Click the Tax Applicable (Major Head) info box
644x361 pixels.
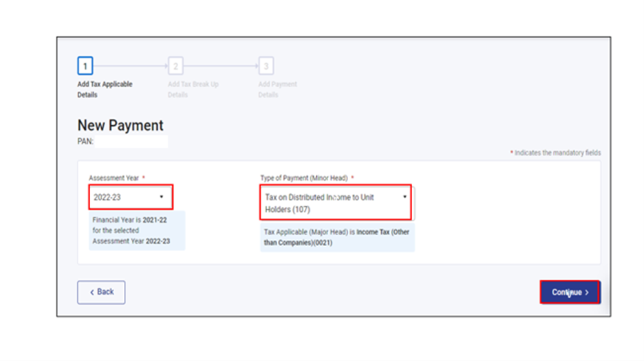click(336, 237)
